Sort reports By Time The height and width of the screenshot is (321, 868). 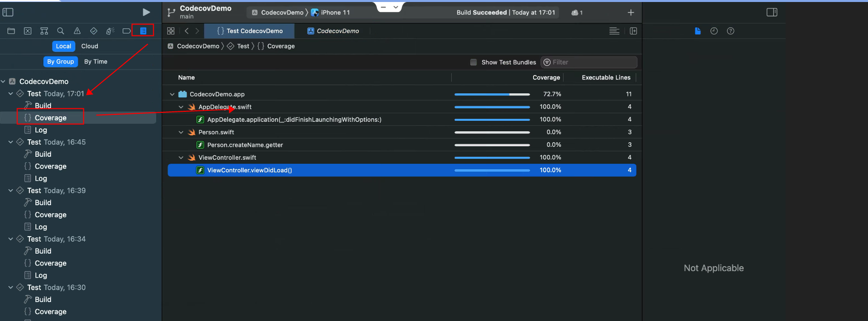[95, 61]
